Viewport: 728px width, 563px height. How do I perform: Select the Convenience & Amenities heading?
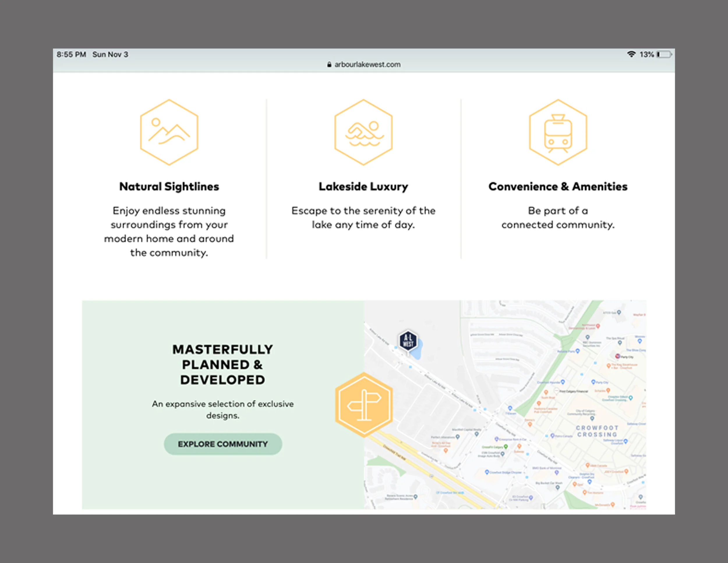pos(558,187)
